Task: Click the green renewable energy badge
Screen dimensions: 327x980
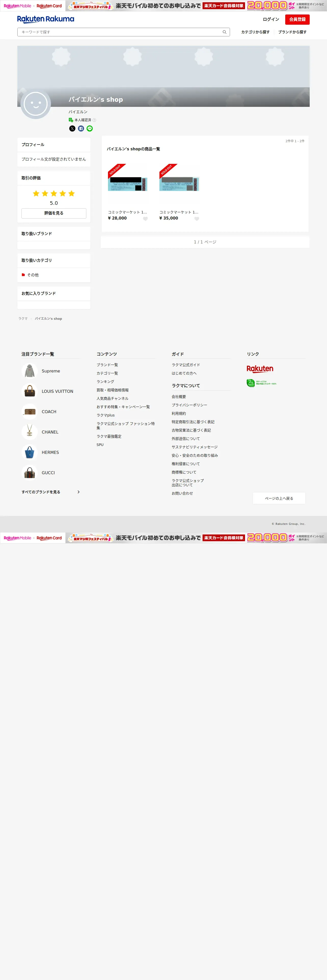Action: pos(262,383)
